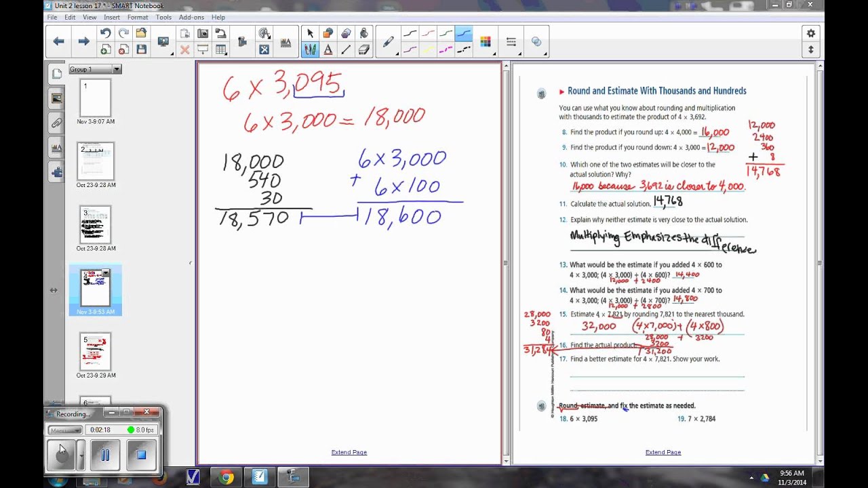Select the Shapes tool

pos(328,33)
